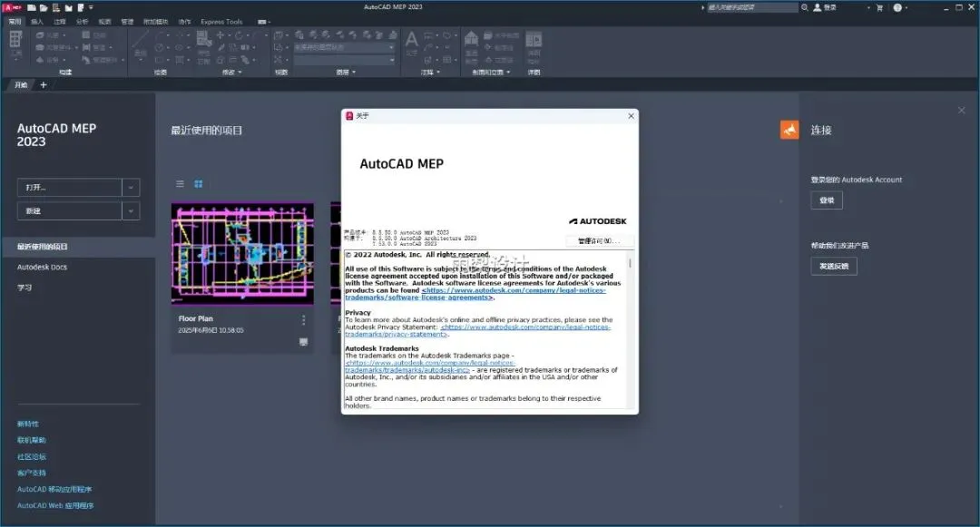
Task: Select the 开始 start tab
Action: click(21, 85)
